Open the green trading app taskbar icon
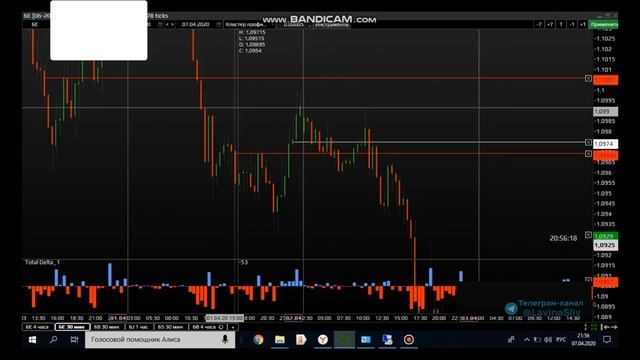The image size is (640, 360). pyautogui.click(x=344, y=340)
